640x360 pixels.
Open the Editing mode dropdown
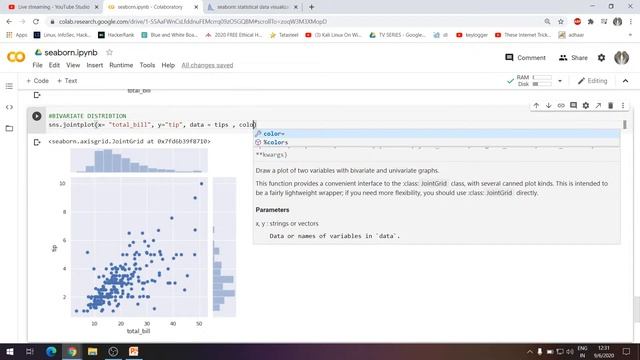[x=593, y=81]
